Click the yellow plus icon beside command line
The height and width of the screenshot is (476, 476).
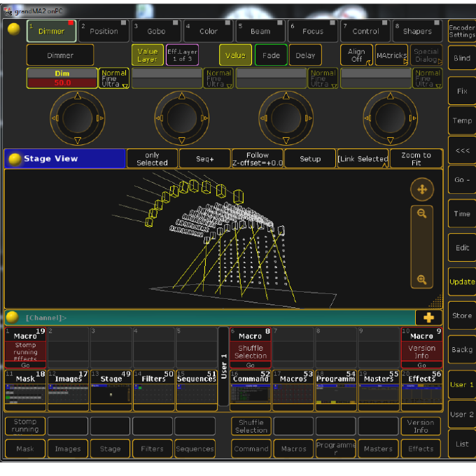pyautogui.click(x=429, y=317)
